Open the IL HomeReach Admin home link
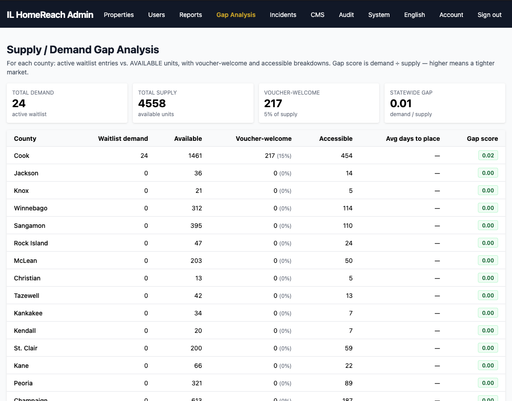The width and height of the screenshot is (512, 401). [50, 15]
